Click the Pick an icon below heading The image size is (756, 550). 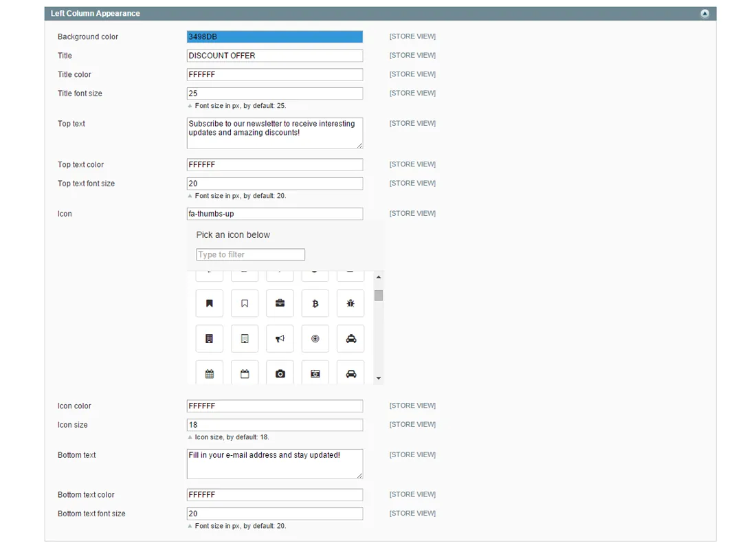(233, 235)
